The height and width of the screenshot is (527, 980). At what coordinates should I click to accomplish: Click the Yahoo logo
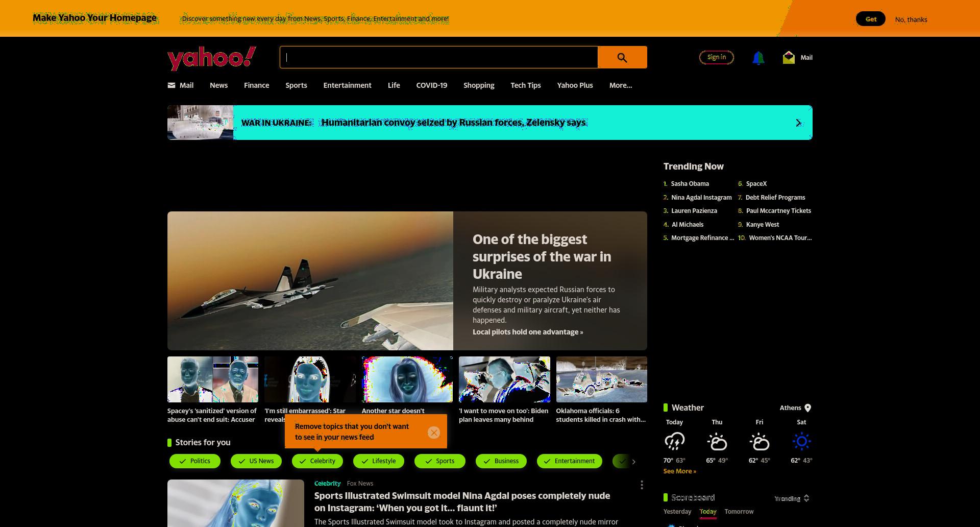212,58
